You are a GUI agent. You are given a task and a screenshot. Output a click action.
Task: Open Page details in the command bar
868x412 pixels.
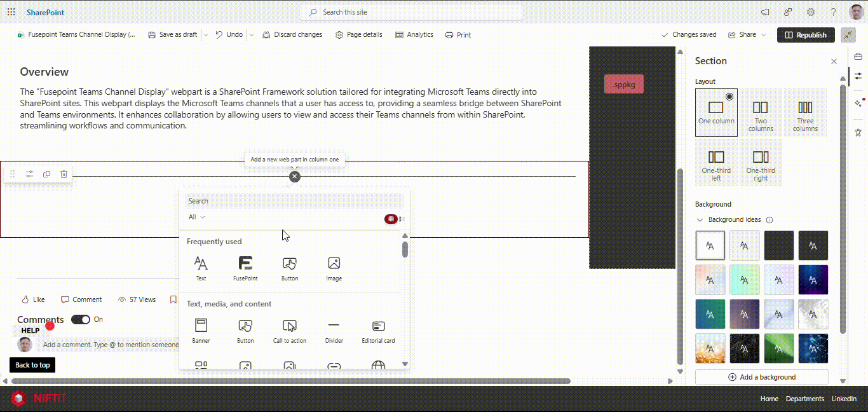pyautogui.click(x=358, y=35)
